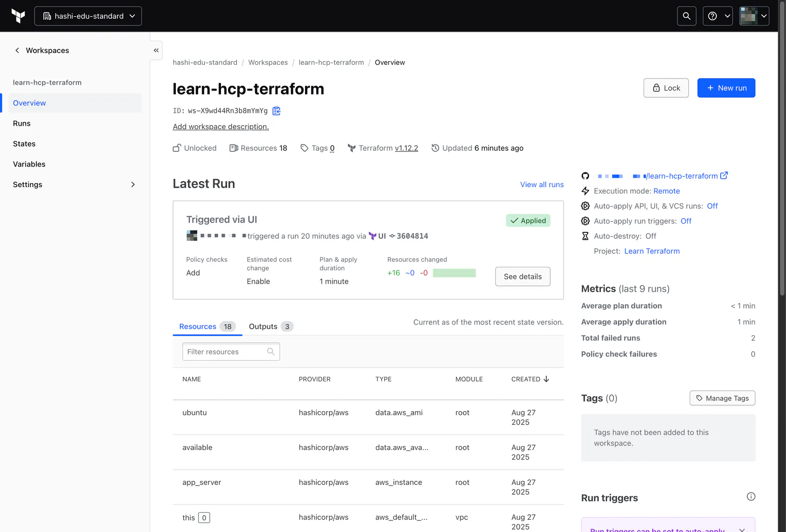The image size is (786, 532).
Task: Focus the Filter resources input field
Action: click(x=231, y=352)
